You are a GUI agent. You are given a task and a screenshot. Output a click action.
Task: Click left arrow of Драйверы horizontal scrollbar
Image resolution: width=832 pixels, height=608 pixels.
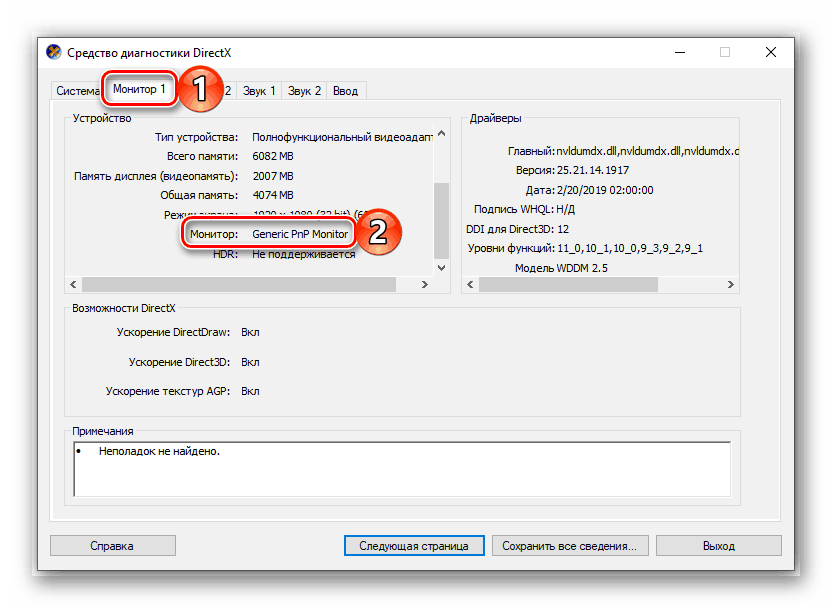pyautogui.click(x=470, y=284)
